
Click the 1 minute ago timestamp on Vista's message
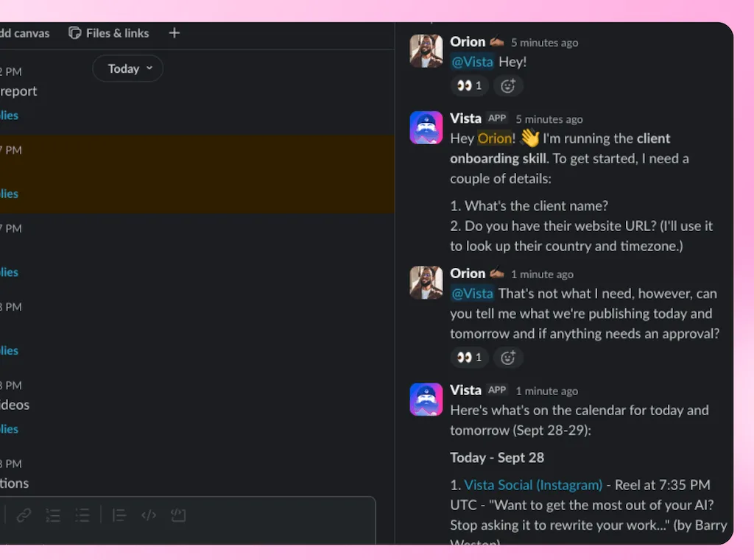coord(547,391)
